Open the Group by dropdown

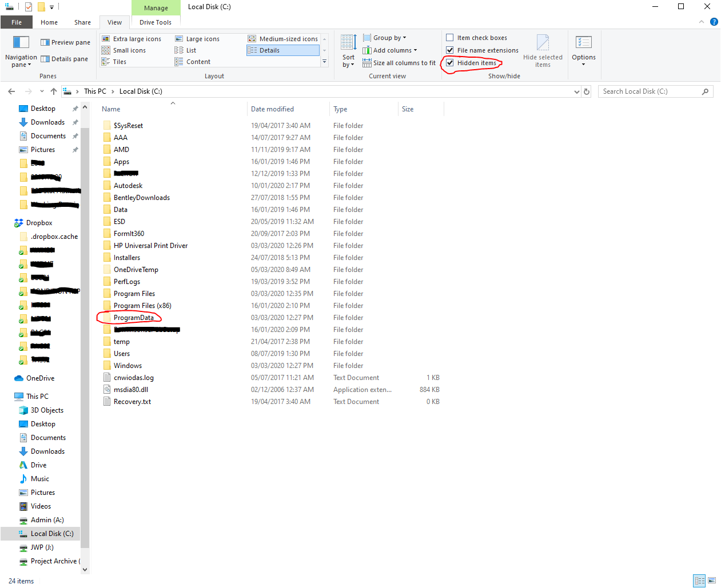[x=384, y=38]
